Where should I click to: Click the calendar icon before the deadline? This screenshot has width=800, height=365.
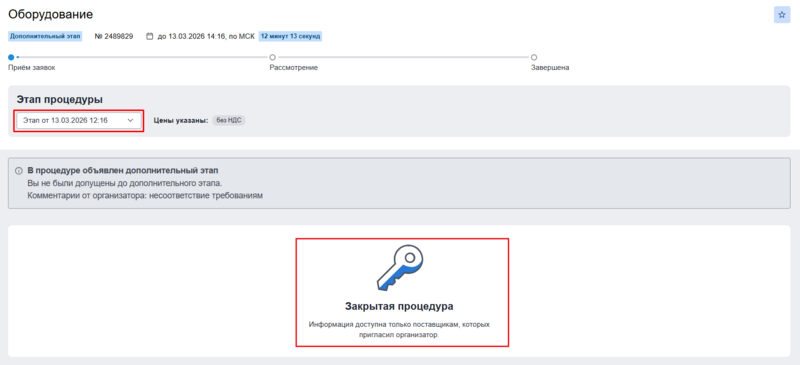coord(149,37)
